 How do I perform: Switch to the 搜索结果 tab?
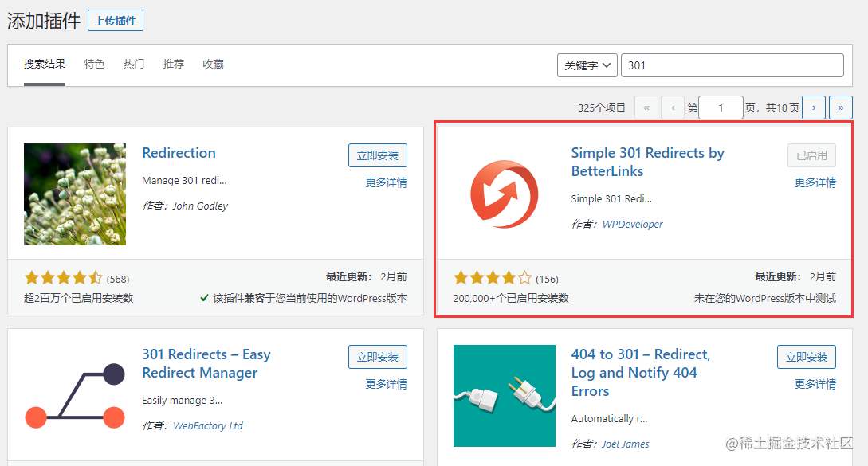[x=45, y=65]
